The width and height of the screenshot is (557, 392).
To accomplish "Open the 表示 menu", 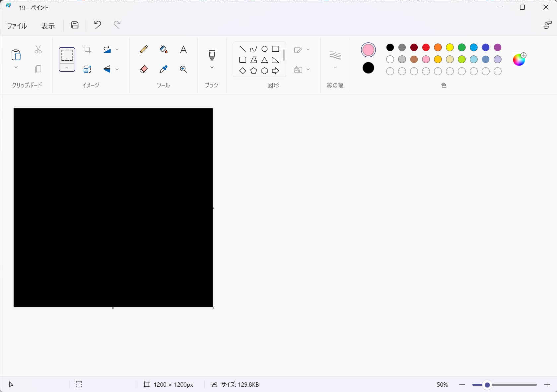I will pyautogui.click(x=48, y=26).
